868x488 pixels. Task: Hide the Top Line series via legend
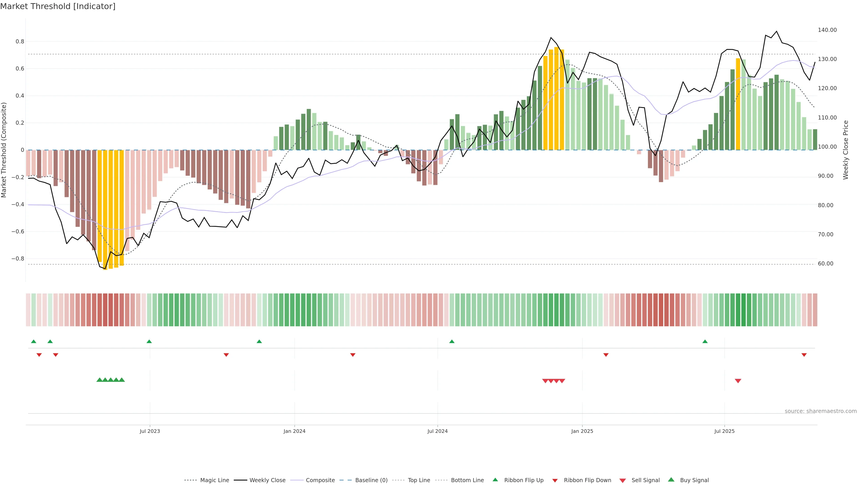pos(419,480)
